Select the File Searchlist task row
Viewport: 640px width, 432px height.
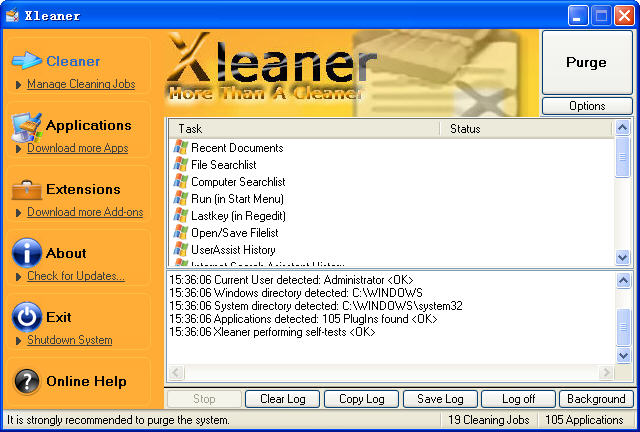[x=391, y=165]
